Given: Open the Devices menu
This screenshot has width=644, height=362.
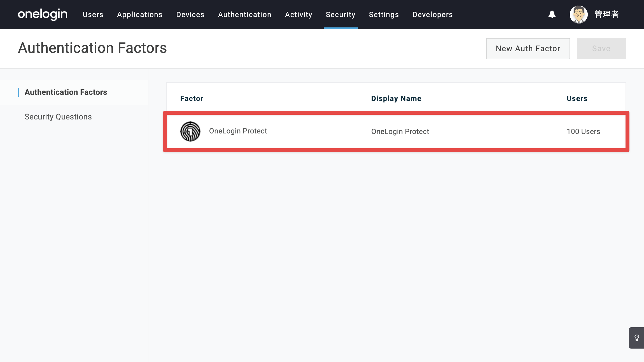Looking at the screenshot, I should pos(190,15).
